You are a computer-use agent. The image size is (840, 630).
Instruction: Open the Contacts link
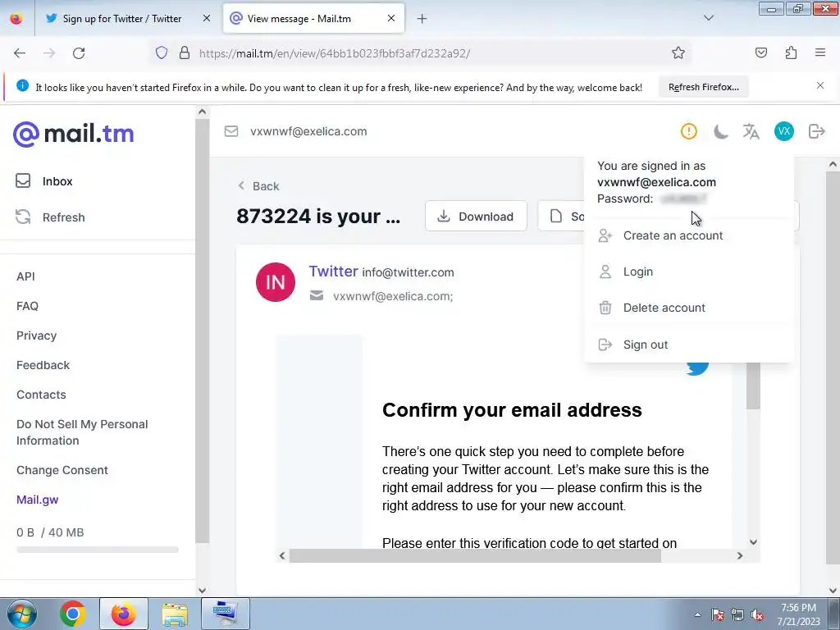click(x=41, y=395)
